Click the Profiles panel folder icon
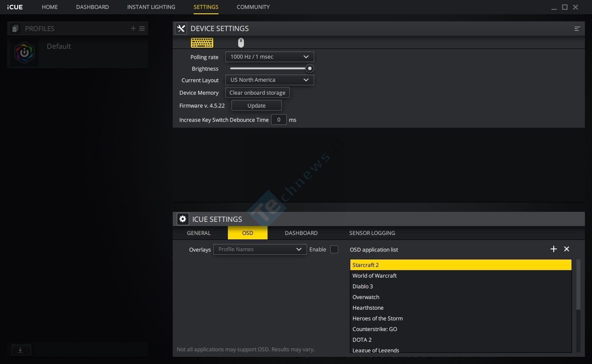 tap(16, 28)
